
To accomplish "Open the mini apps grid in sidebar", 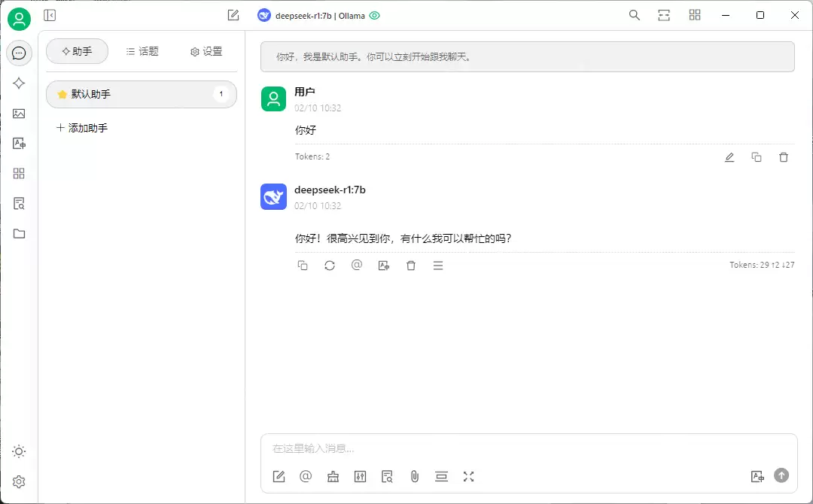I will tap(19, 173).
